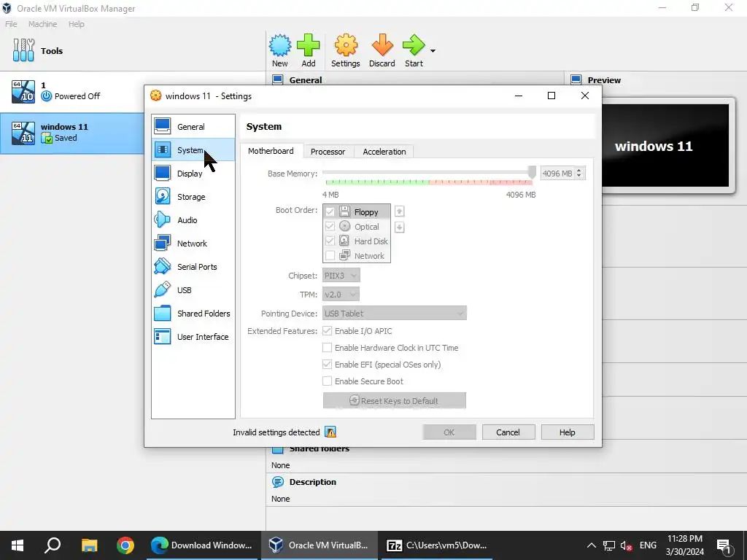Open taskbar search magnifier
The image size is (747, 560).
click(x=53, y=545)
